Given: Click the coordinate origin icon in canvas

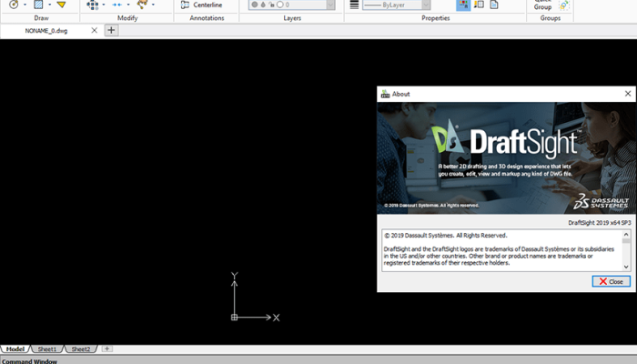Looking at the screenshot, I should pos(234,318).
